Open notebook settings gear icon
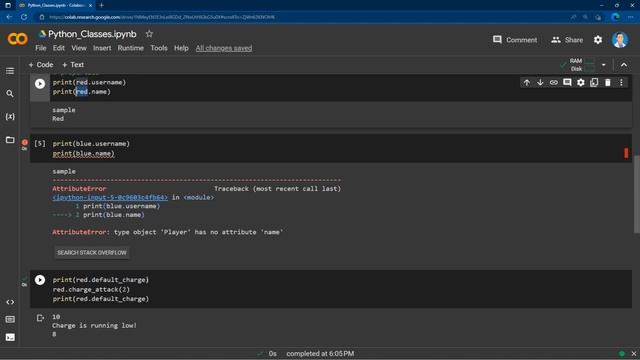 (x=598, y=40)
